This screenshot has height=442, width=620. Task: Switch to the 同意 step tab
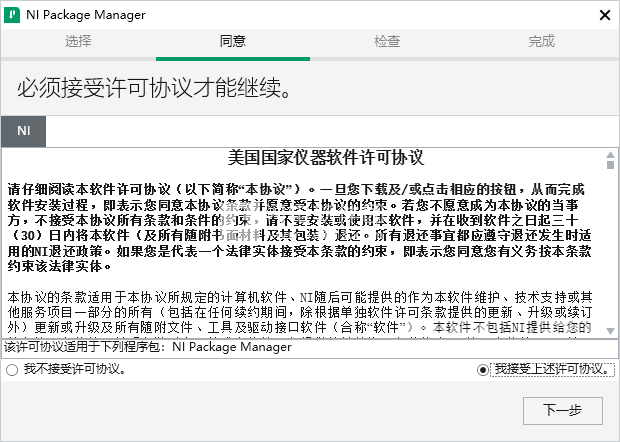tap(232, 41)
